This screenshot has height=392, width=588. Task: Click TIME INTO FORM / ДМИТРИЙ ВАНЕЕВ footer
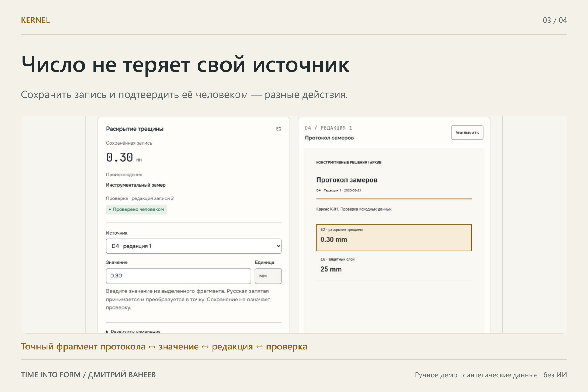point(88,375)
